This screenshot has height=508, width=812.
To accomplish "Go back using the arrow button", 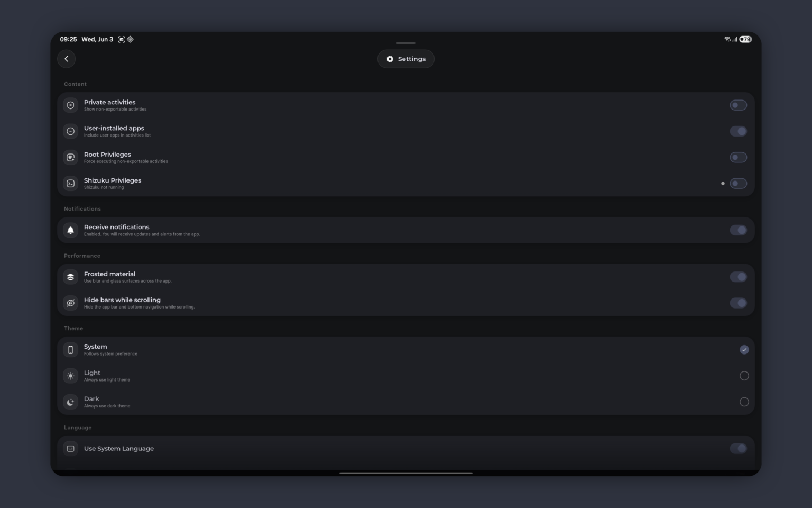I will point(66,59).
